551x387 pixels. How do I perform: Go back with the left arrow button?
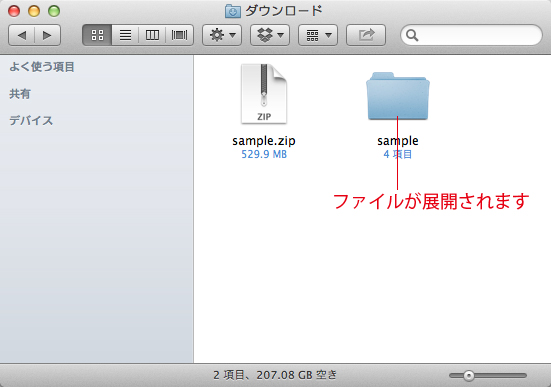click(x=21, y=35)
